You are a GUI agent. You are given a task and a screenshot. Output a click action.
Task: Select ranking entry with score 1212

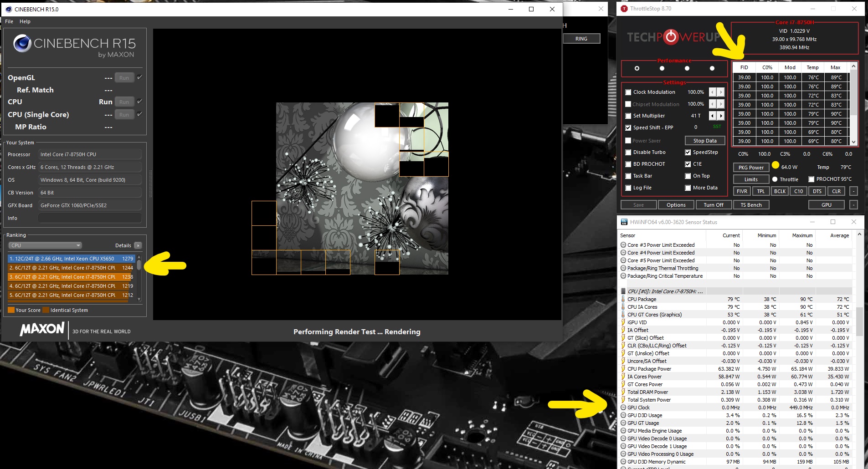point(71,295)
